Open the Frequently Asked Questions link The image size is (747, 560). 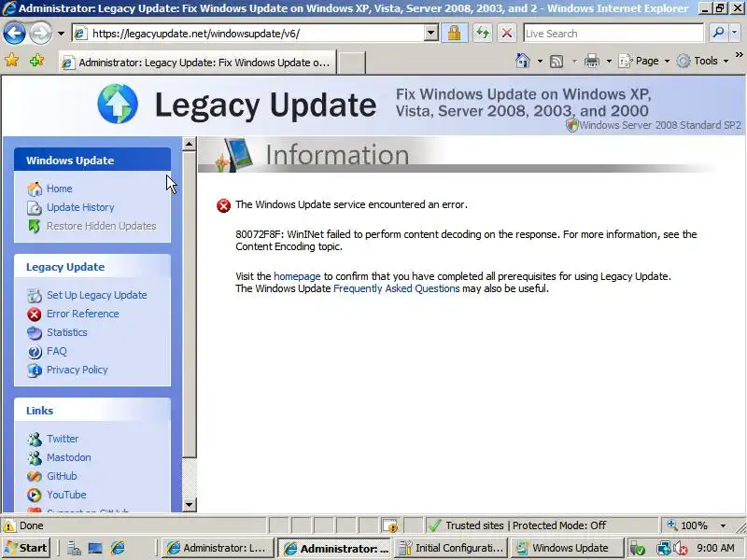click(x=396, y=289)
